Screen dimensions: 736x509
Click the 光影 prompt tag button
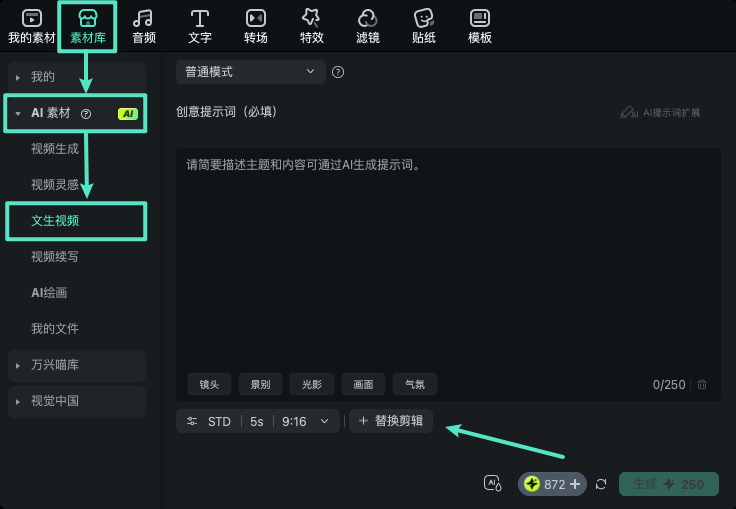312,385
